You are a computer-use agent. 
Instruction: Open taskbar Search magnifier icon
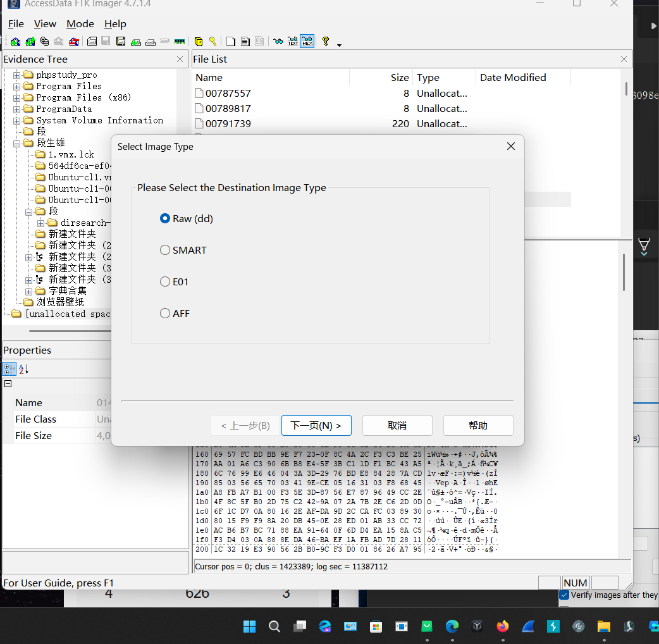click(x=274, y=626)
